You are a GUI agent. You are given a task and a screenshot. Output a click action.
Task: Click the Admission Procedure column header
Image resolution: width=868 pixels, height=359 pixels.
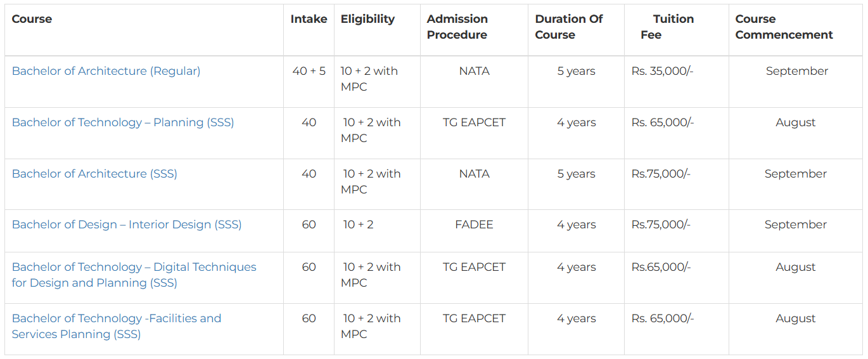point(457,27)
